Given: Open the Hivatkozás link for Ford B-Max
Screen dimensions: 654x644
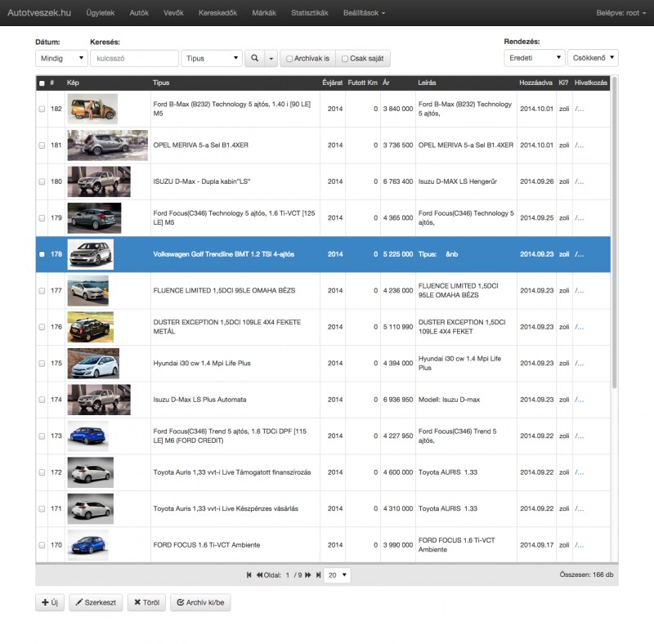Looking at the screenshot, I should (x=579, y=109).
